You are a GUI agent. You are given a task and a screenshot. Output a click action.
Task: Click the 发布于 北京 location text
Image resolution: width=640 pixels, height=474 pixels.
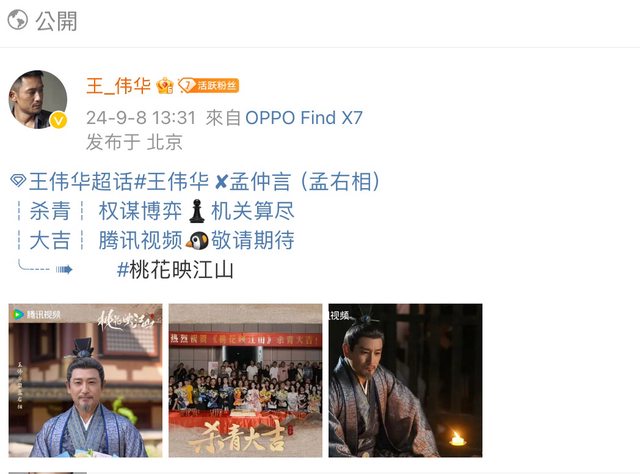pyautogui.click(x=134, y=142)
